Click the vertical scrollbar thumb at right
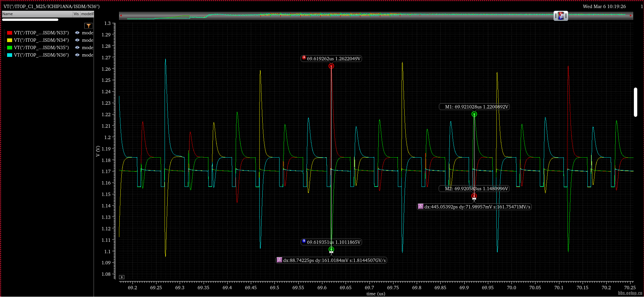 pyautogui.click(x=635, y=102)
